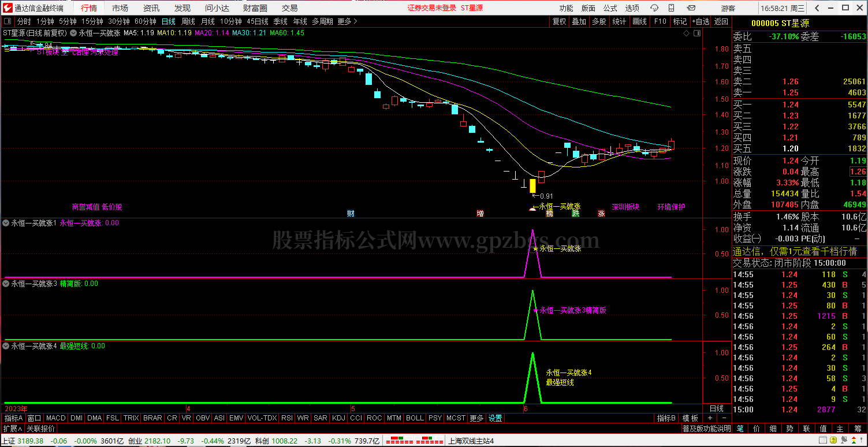Switch to KDJ indicator
Screen dimensions: 868x447
339,418
